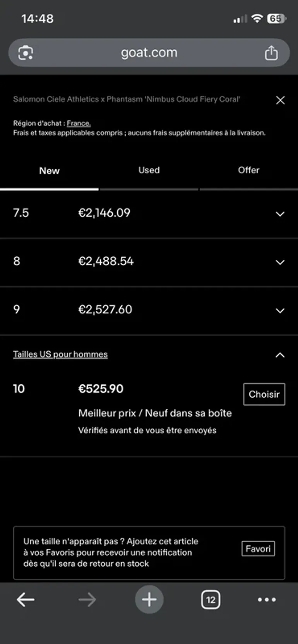This screenshot has height=644, width=298.
Task: Collapse the size 10 section chevron
Action: [280, 355]
